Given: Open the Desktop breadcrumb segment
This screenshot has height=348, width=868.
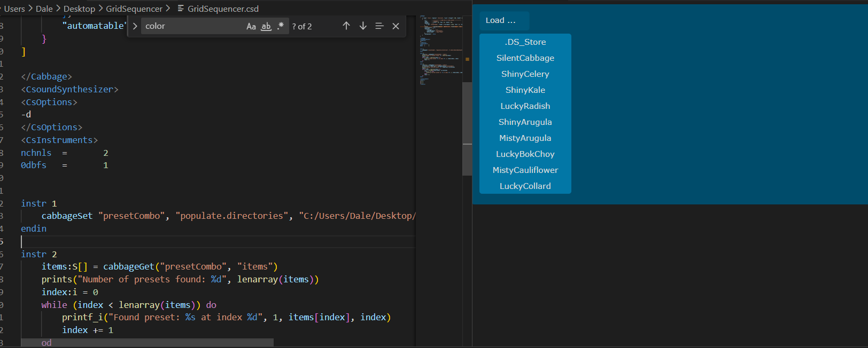Looking at the screenshot, I should [79, 9].
